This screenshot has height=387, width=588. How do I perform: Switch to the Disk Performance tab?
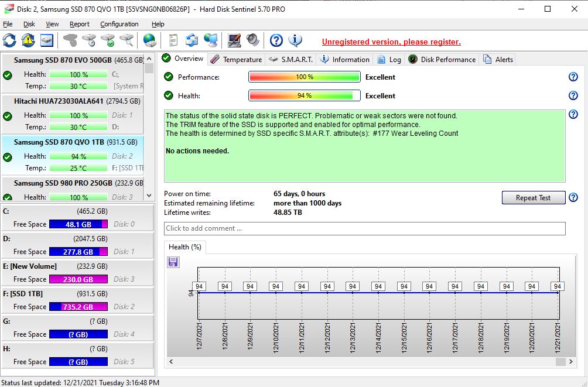pos(442,59)
